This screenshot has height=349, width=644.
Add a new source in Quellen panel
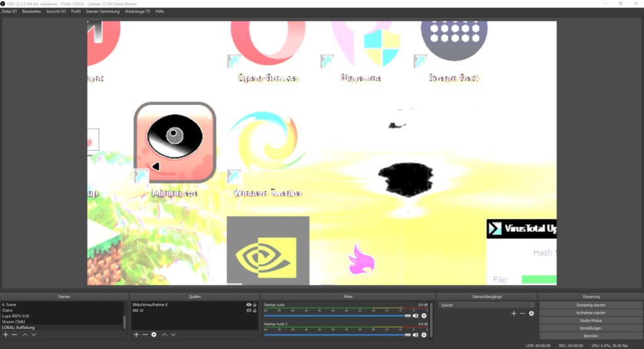(136, 335)
